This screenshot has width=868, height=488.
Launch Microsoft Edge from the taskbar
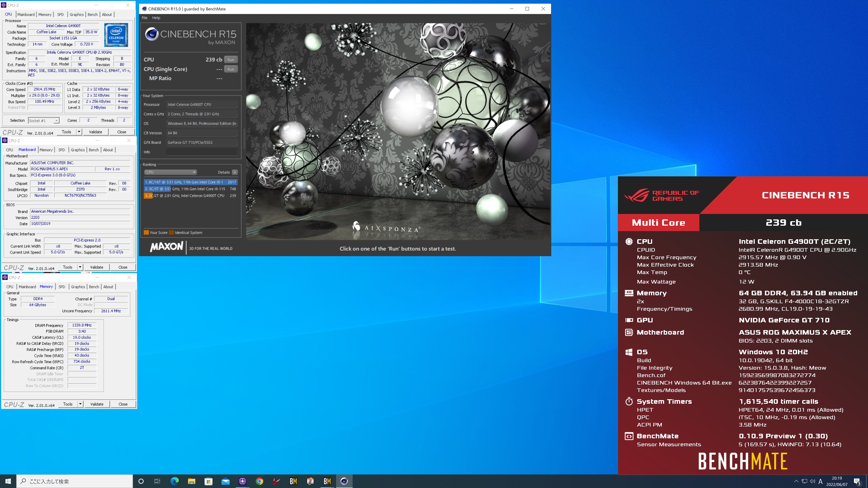[x=175, y=481]
